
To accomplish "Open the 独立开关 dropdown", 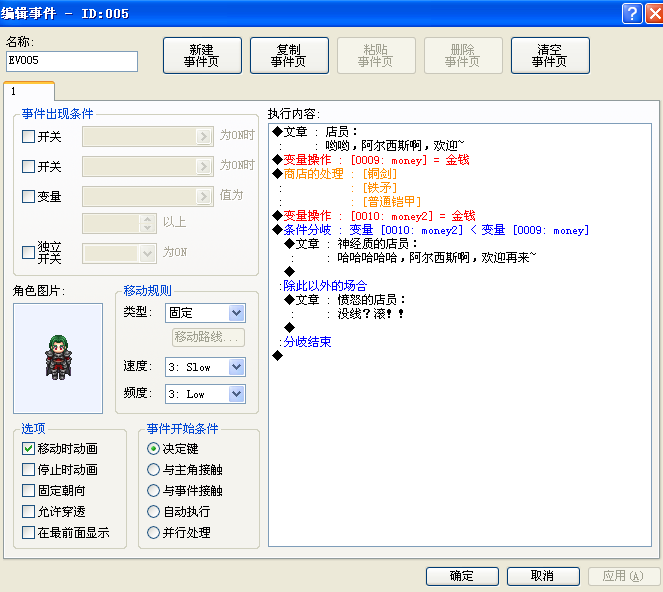I will (147, 254).
